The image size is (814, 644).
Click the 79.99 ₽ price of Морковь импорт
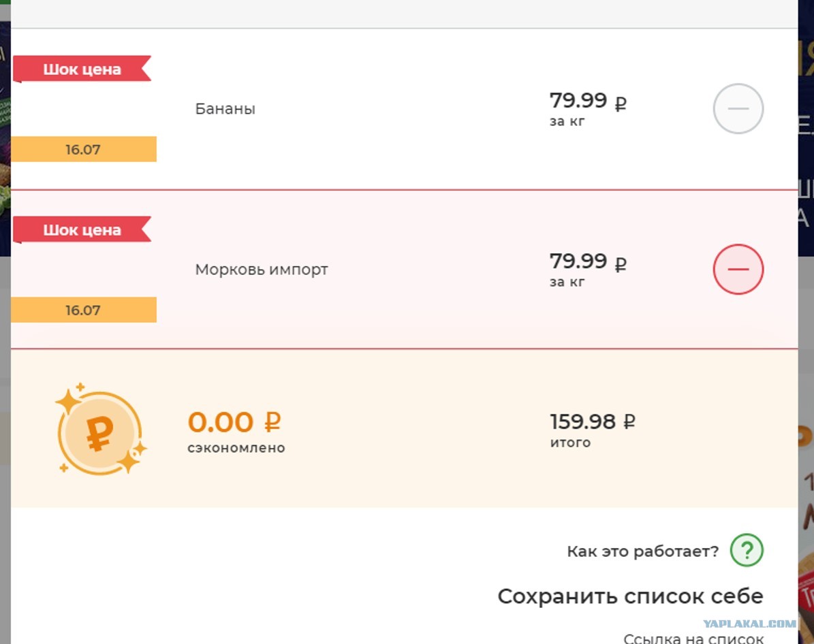coord(588,261)
